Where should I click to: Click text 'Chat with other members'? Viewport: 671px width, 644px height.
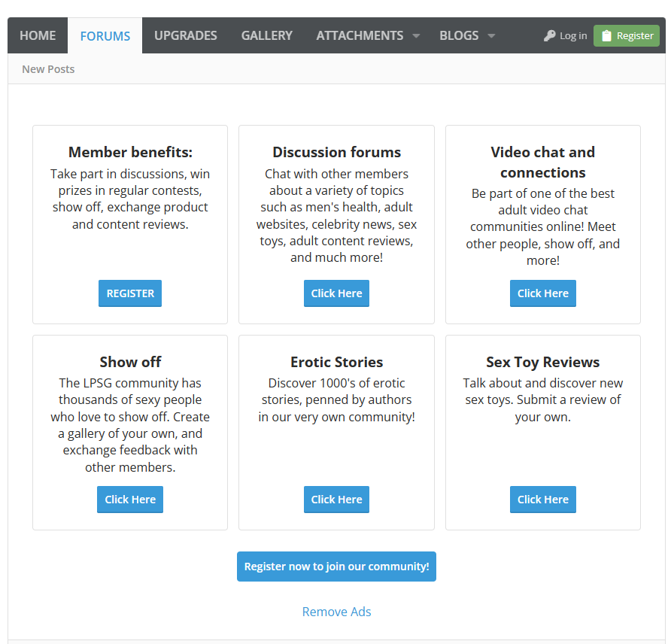point(336,174)
